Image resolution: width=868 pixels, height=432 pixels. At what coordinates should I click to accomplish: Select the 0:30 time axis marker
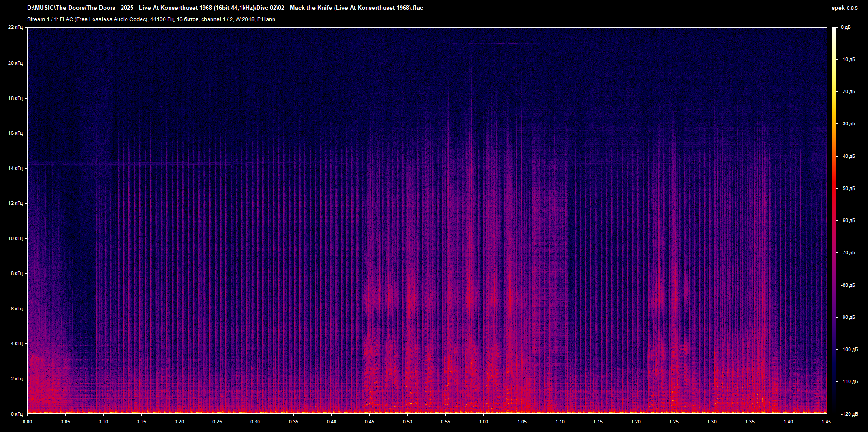click(x=255, y=422)
